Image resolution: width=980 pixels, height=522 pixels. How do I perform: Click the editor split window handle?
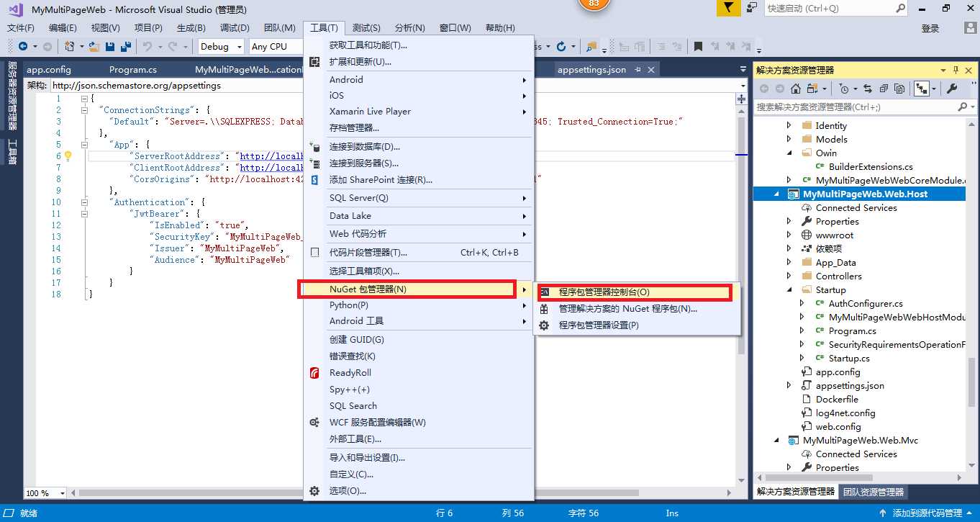pos(742,99)
